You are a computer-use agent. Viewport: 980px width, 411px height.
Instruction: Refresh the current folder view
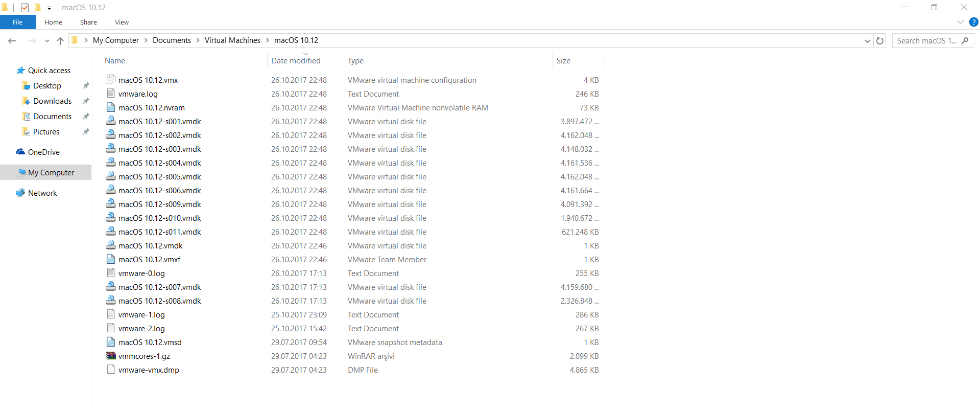(880, 40)
